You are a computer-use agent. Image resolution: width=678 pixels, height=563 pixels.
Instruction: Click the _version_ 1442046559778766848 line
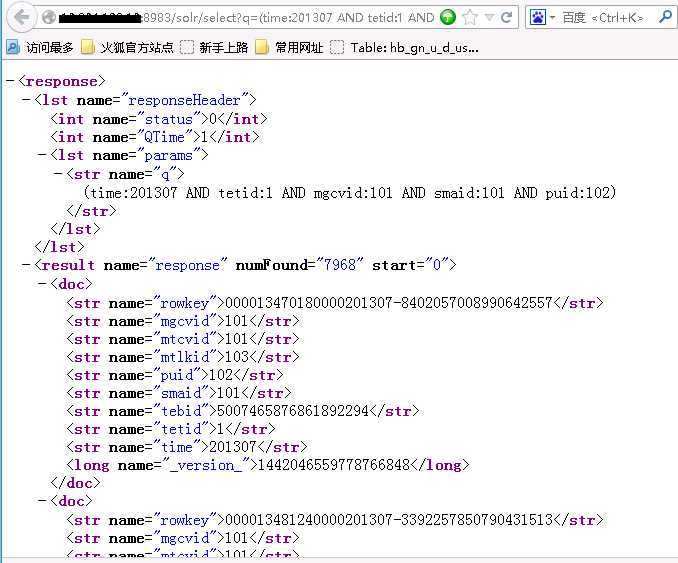[x=268, y=465]
